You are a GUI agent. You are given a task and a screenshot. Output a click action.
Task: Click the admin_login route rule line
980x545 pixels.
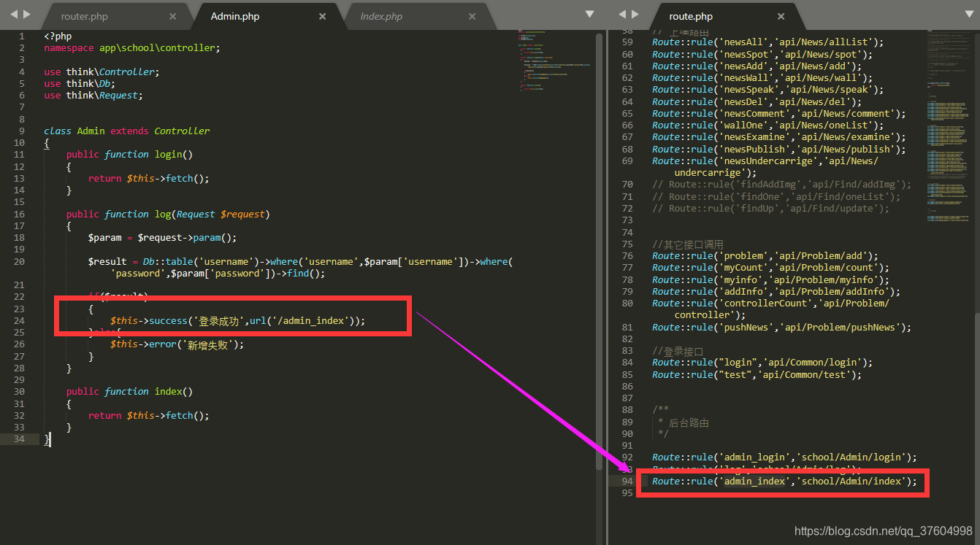(784, 457)
